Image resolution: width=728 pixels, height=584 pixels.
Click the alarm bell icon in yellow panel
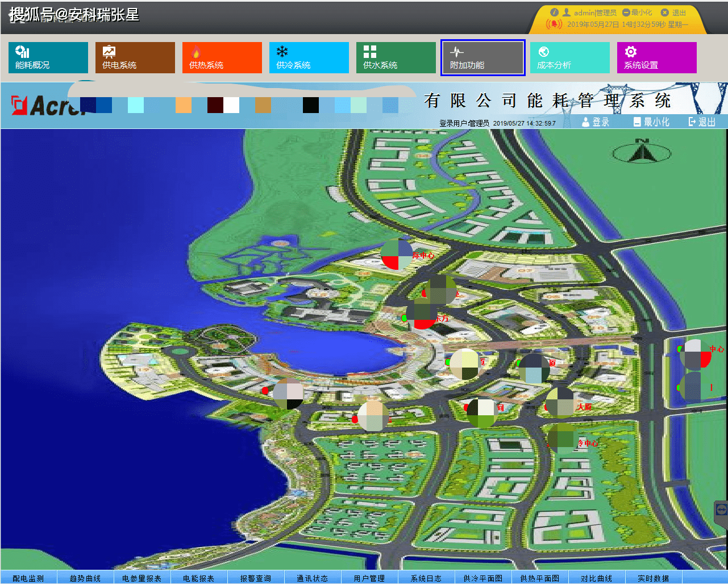click(x=554, y=24)
